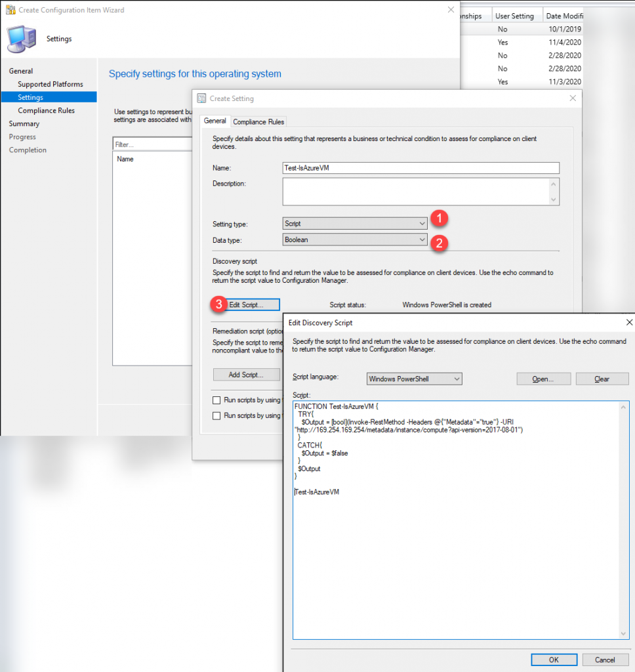
Task: Select the General tab in Create Setting
Action: pos(215,121)
